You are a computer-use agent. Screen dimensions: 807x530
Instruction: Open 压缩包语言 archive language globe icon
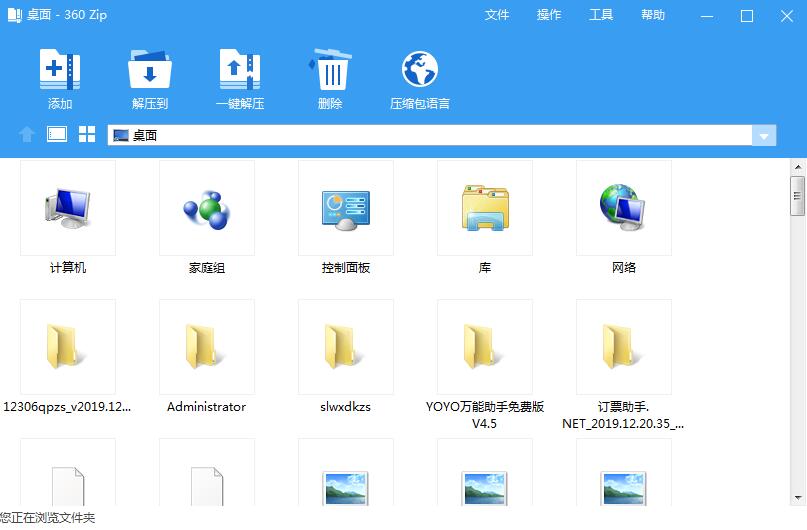pos(419,69)
